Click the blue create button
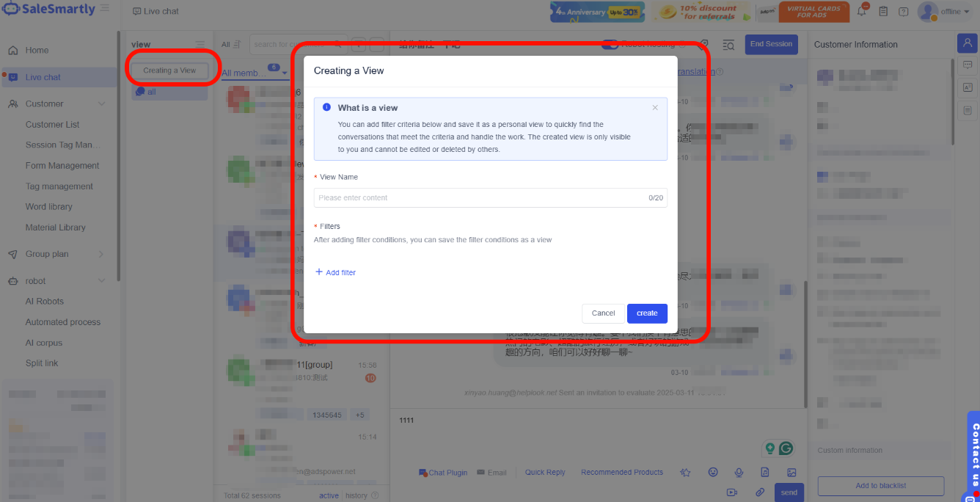 [646, 313]
